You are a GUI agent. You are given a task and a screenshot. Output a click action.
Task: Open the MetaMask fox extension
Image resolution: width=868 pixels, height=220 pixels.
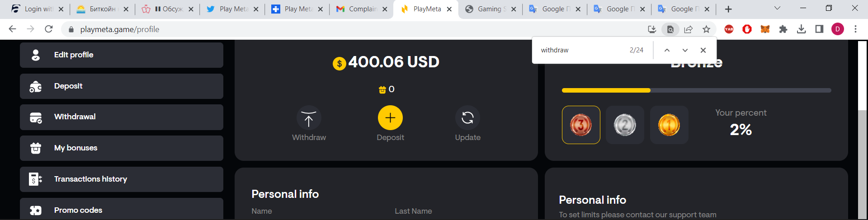pyautogui.click(x=765, y=29)
